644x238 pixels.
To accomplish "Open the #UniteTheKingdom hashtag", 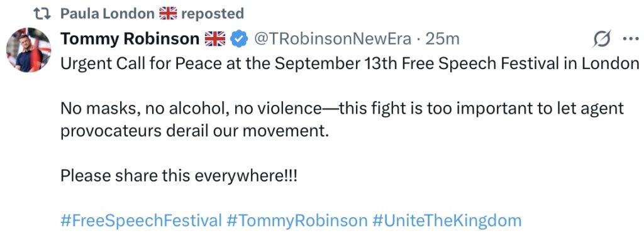I will coord(447,220).
